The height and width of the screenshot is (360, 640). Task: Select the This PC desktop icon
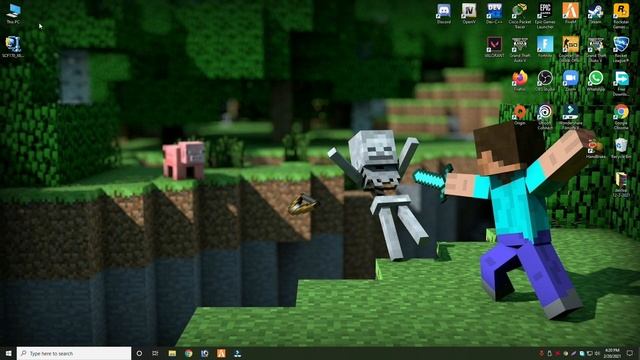pos(13,13)
